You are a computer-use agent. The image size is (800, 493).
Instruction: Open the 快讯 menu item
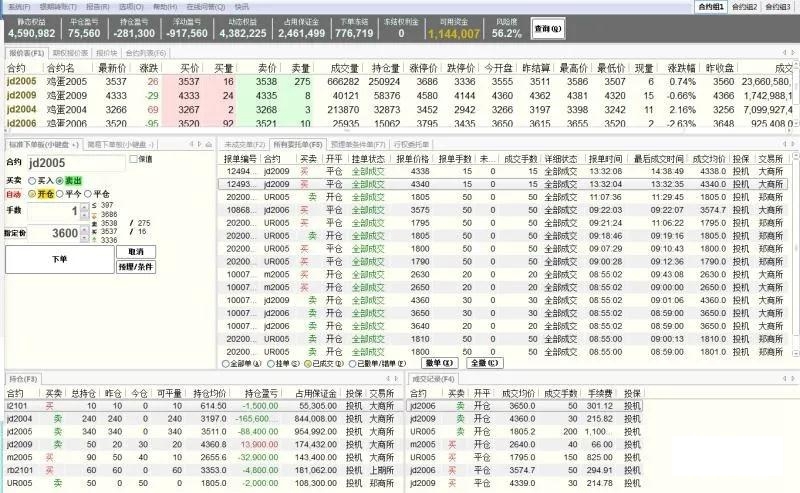[242, 7]
